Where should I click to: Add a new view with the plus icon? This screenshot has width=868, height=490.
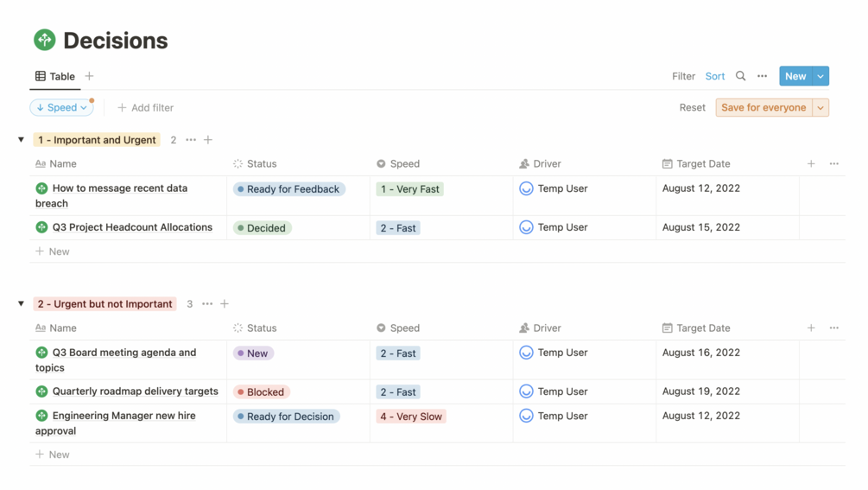point(89,76)
